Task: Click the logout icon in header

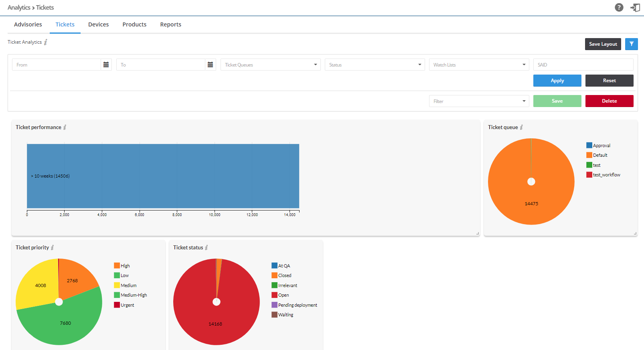Action: [635, 8]
